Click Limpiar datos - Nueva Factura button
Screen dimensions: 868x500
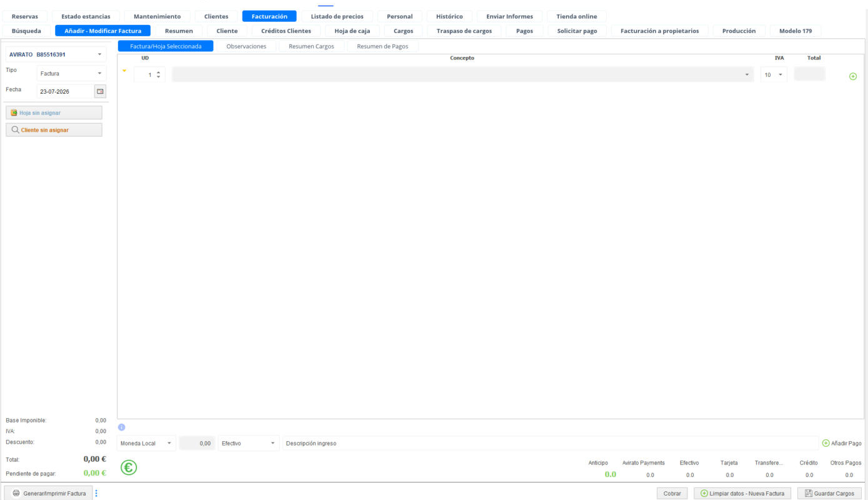pos(742,493)
